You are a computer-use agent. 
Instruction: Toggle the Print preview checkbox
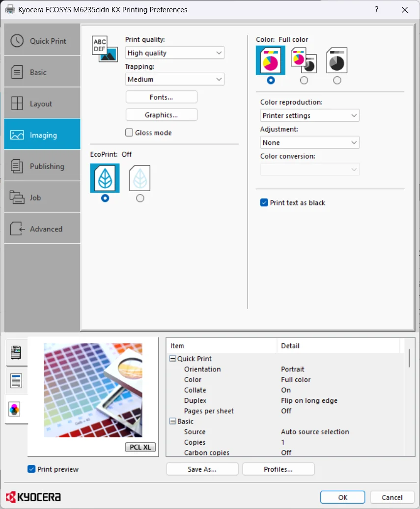31,469
